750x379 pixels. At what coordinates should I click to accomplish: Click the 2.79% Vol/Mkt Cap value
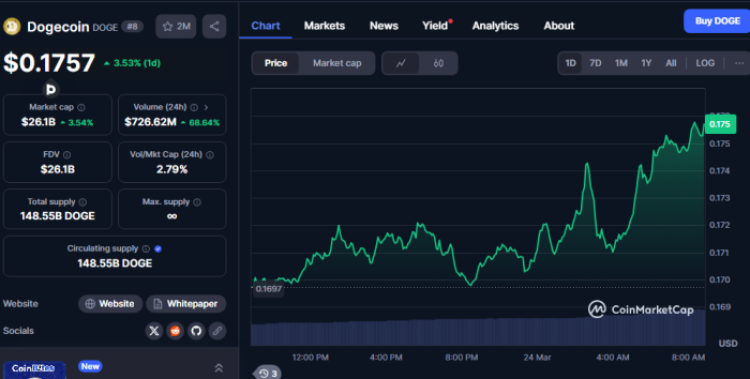coord(172,169)
